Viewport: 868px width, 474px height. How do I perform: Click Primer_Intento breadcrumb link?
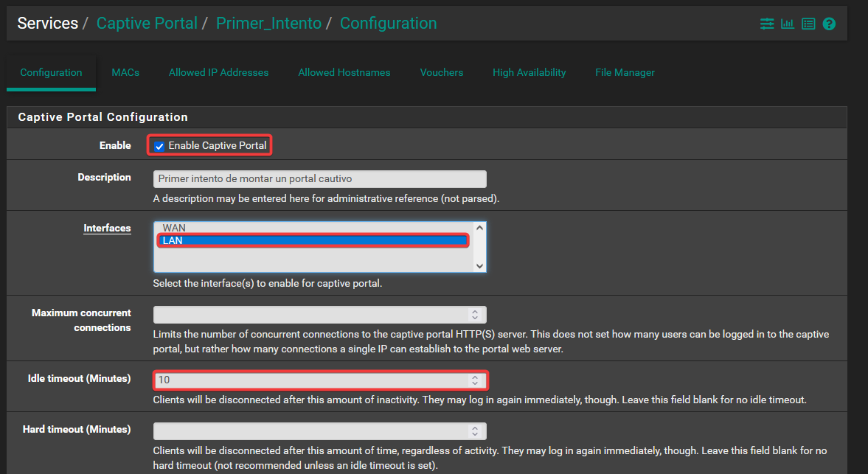pyautogui.click(x=268, y=24)
